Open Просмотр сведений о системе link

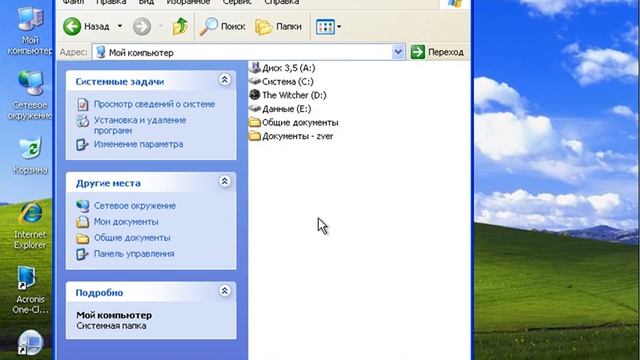154,104
